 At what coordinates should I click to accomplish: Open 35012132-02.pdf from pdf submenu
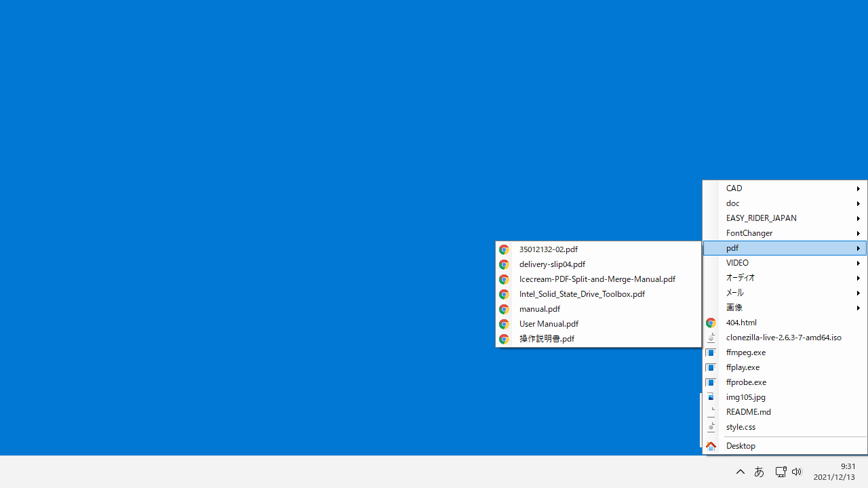(598, 249)
